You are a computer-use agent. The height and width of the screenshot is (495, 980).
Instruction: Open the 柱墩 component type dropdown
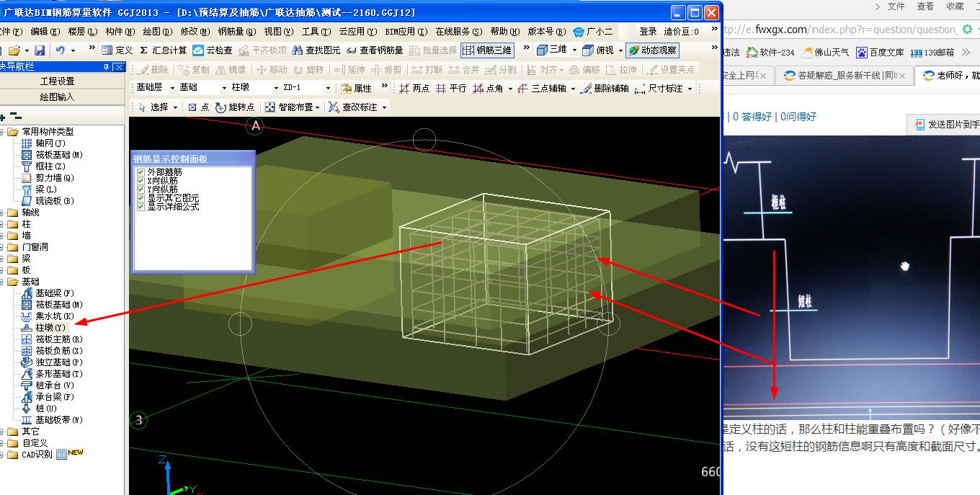tap(276, 88)
